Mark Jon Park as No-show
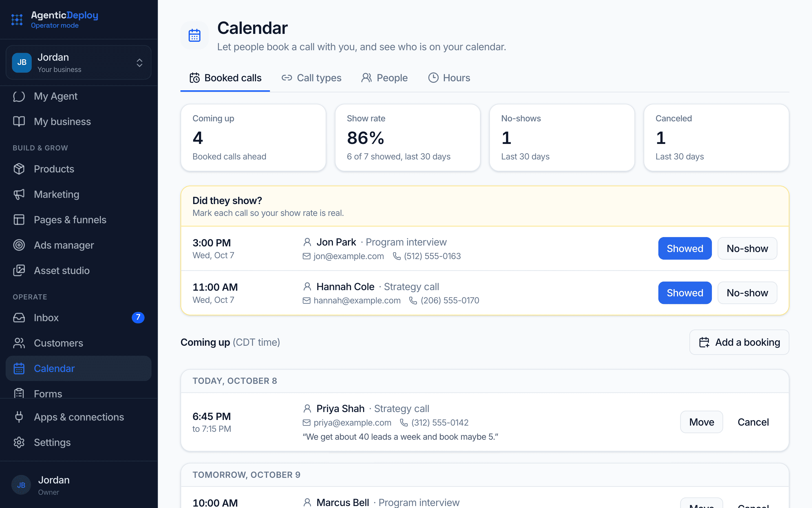The width and height of the screenshot is (812, 508). [x=747, y=248]
